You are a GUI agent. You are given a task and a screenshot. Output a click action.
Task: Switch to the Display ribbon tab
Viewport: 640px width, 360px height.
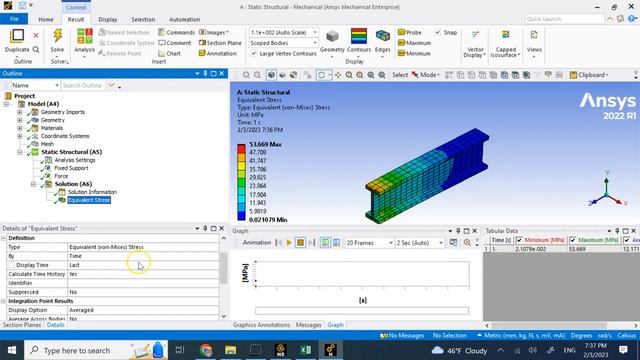(x=108, y=19)
